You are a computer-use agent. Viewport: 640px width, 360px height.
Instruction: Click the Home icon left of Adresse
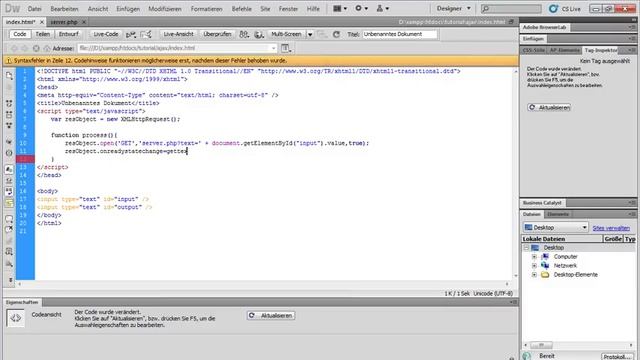click(x=47, y=48)
